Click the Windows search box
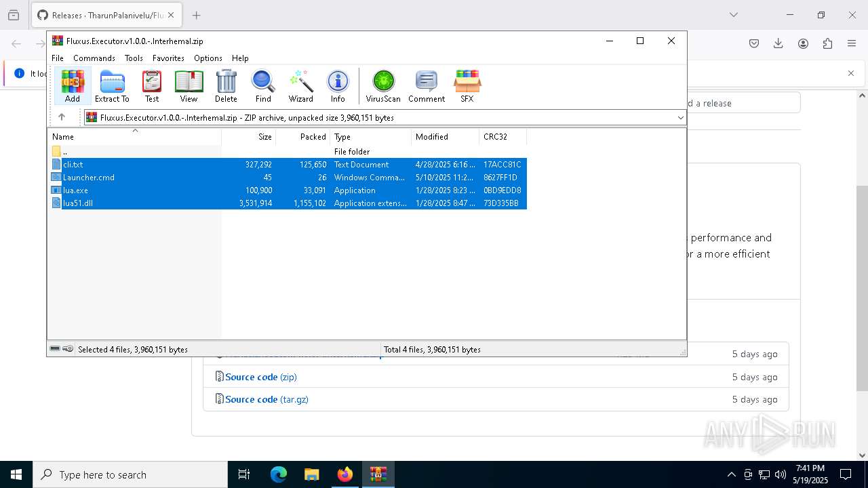Screen dimensions: 868x488 point(130,474)
